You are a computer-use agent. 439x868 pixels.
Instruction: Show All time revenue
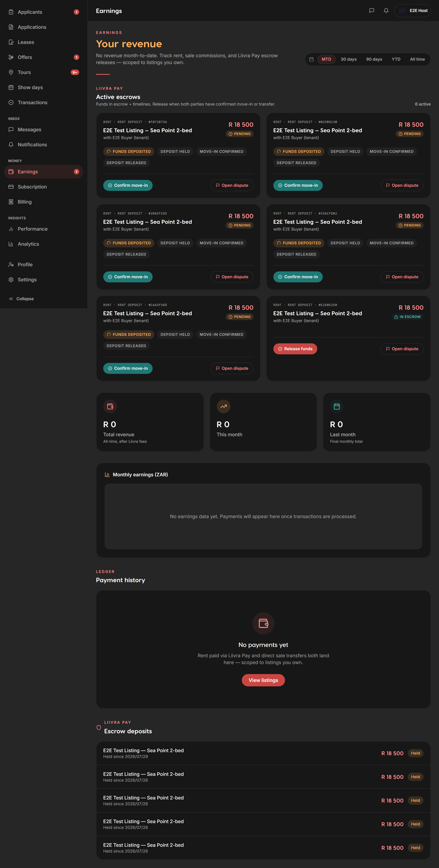pos(417,59)
